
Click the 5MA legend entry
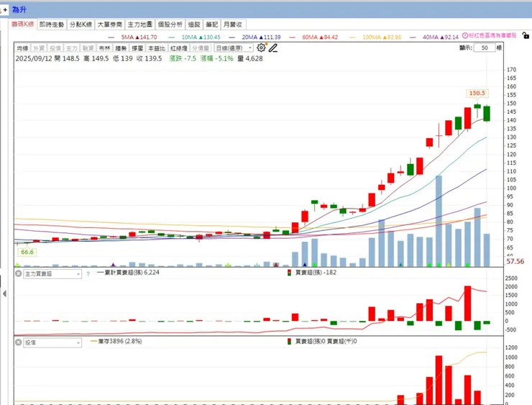click(133, 37)
